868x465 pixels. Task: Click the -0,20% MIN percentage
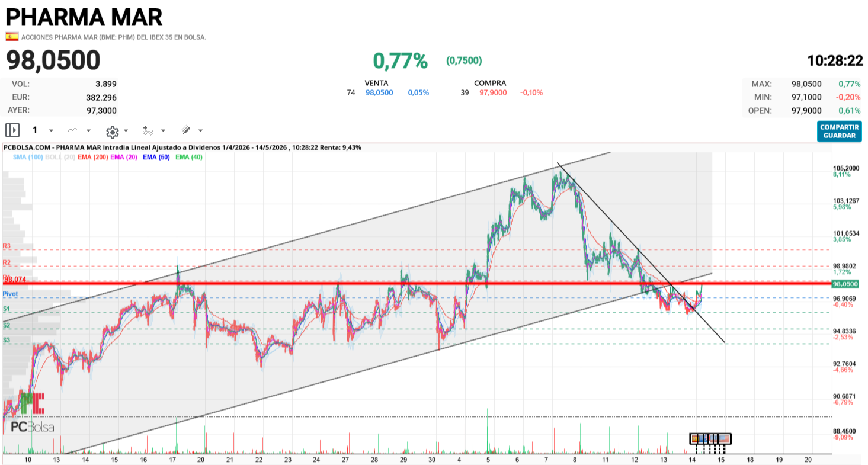click(848, 97)
